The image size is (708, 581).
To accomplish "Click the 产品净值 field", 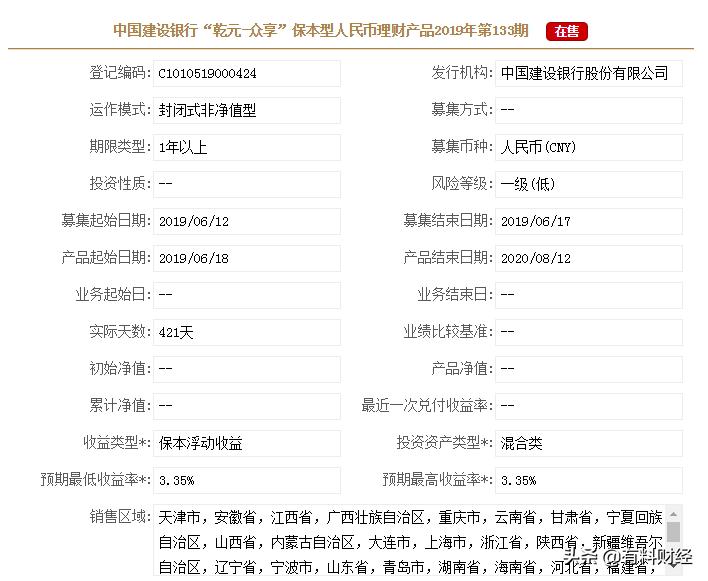I will [589, 369].
